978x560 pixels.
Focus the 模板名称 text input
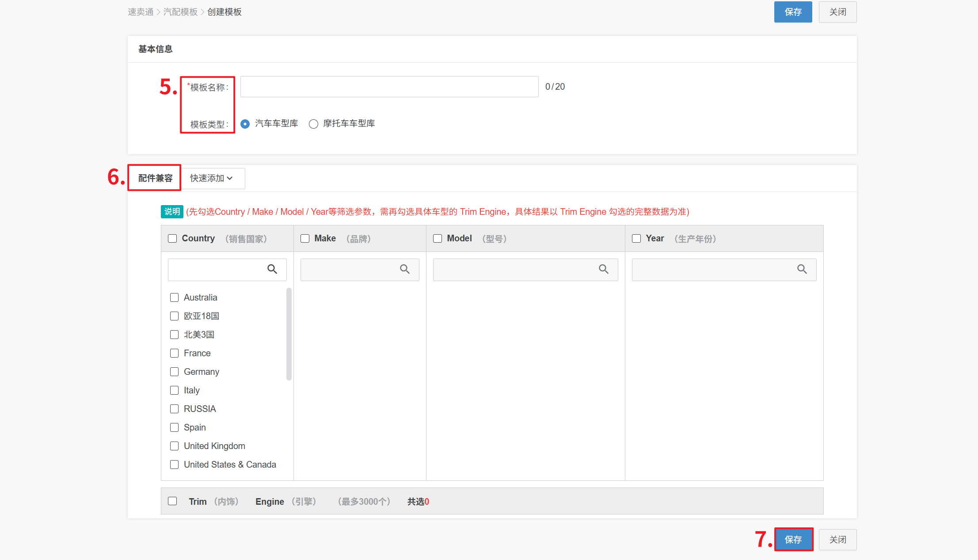(389, 87)
